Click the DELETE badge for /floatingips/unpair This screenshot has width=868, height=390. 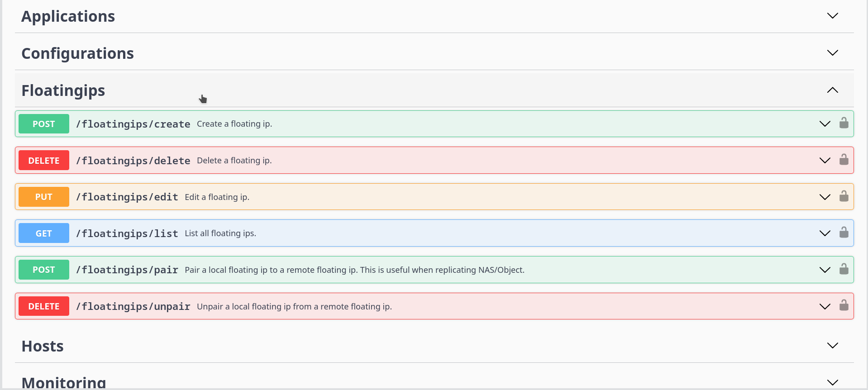pos(44,306)
